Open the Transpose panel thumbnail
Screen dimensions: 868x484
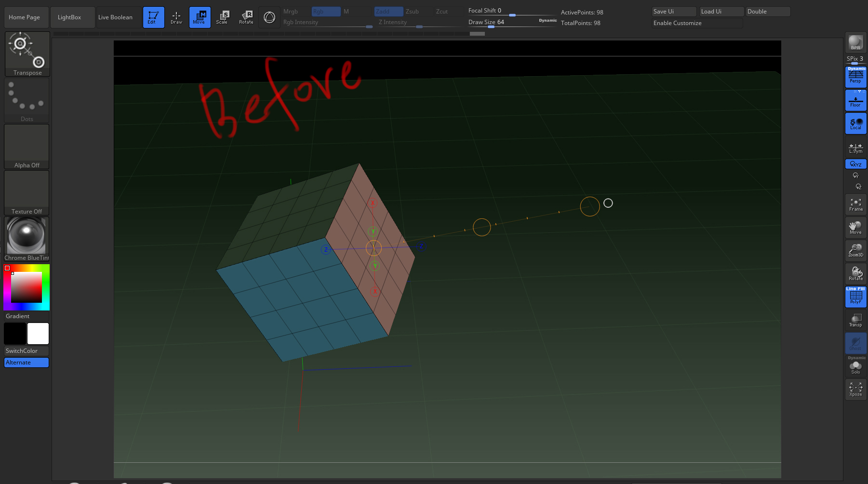click(x=27, y=53)
